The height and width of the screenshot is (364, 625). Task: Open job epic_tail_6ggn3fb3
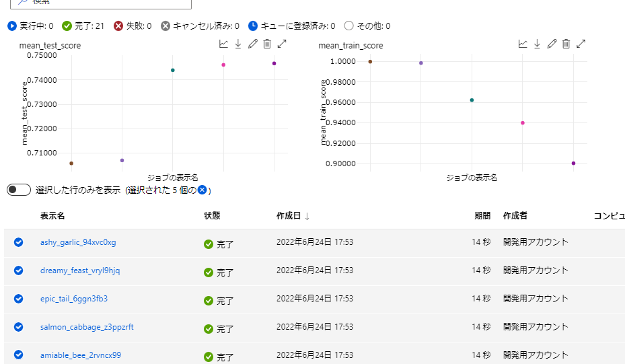(x=74, y=299)
